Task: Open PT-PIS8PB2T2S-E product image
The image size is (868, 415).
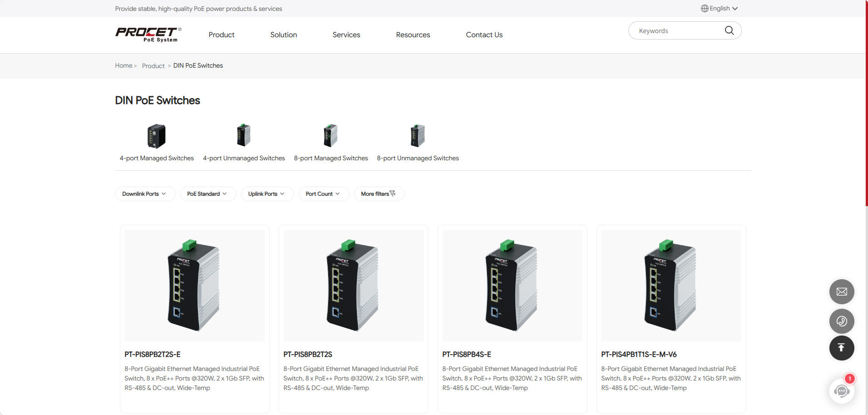Action: tap(195, 286)
